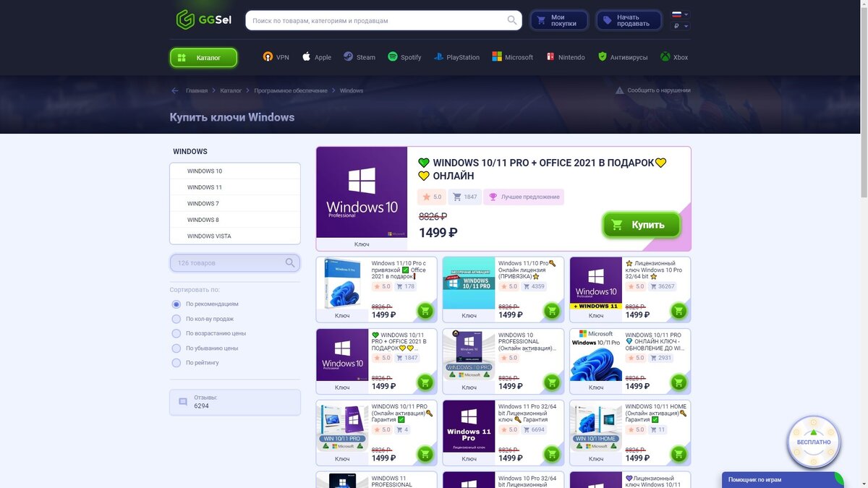
Task: Select WINDOWS 10 in sidebar
Action: coord(235,171)
